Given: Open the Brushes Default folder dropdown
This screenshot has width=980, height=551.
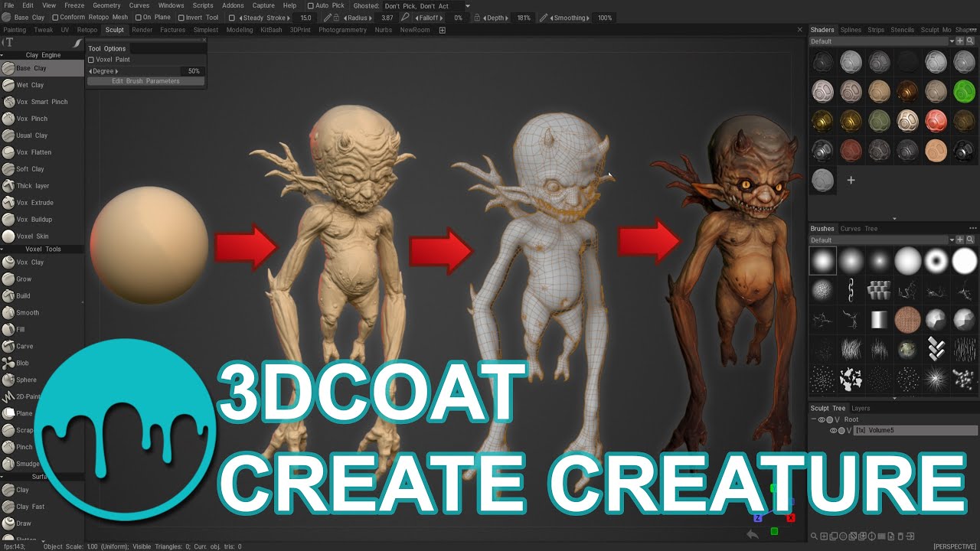Looking at the screenshot, I should click(882, 240).
